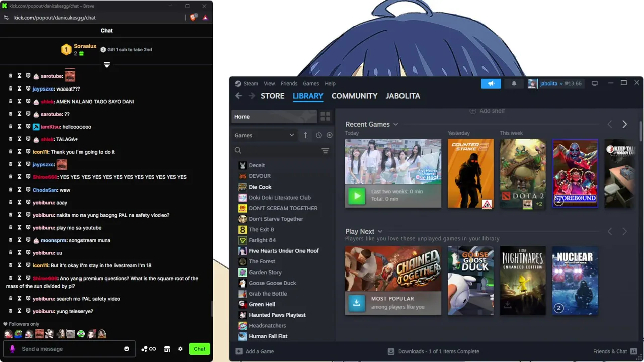Sort library list with up arrow icon
This screenshot has height=362, width=644.
tap(305, 135)
